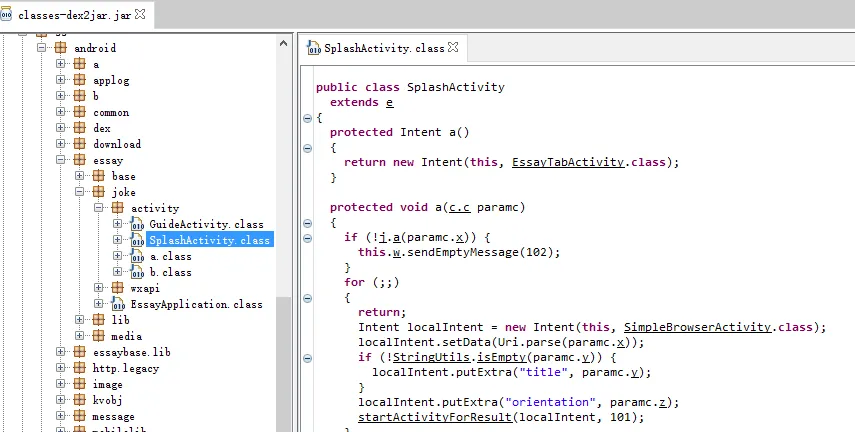Fold the for (;;) loop block
The width and height of the screenshot is (855, 432).
click(307, 297)
